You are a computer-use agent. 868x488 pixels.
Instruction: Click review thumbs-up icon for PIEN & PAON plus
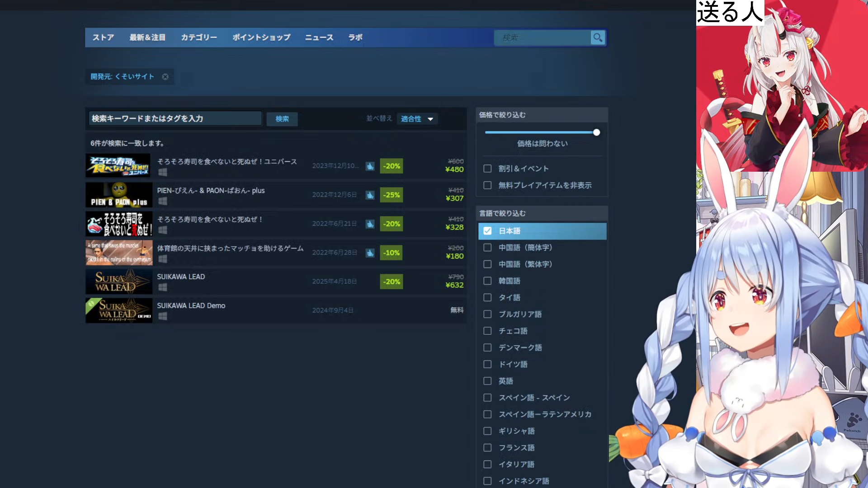(370, 195)
